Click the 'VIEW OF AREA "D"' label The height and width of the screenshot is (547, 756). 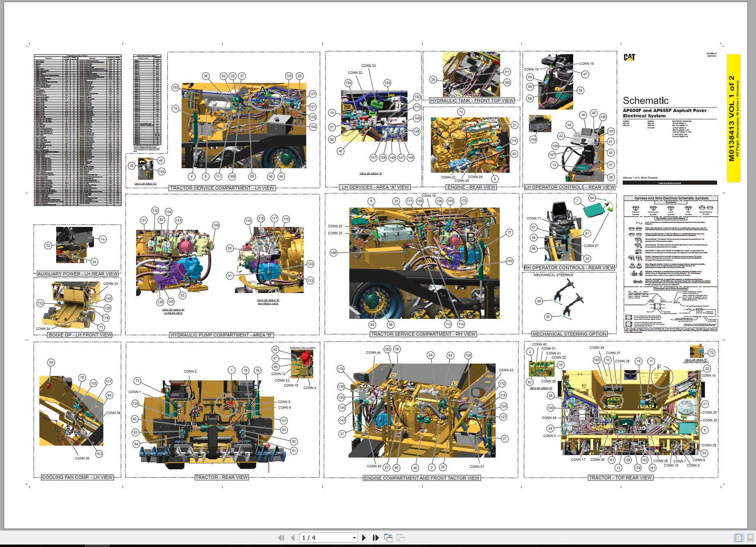541,388
